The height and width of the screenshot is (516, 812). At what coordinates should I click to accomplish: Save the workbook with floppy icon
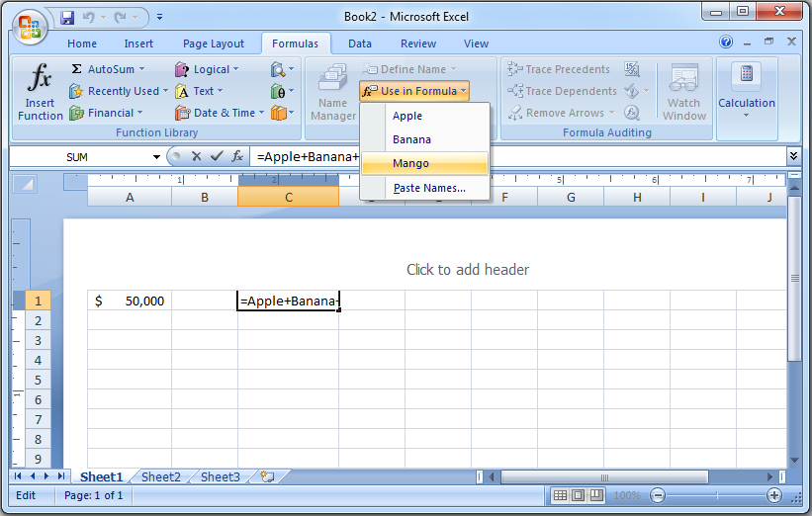pos(67,17)
